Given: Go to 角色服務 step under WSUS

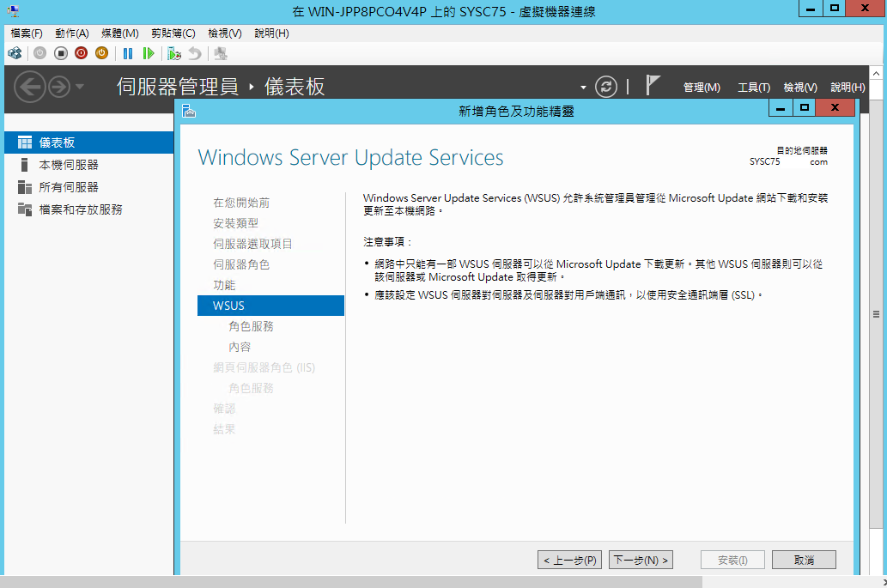Looking at the screenshot, I should coord(251,326).
